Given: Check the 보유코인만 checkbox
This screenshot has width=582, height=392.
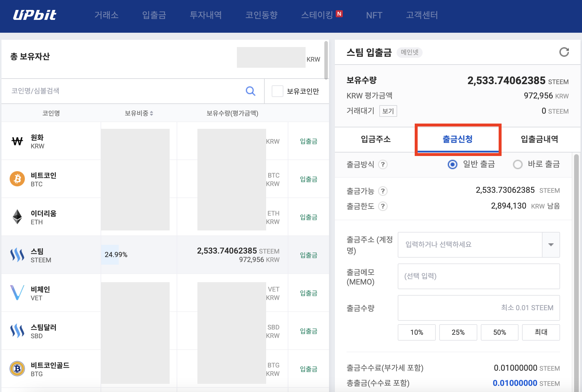Looking at the screenshot, I should [x=277, y=91].
